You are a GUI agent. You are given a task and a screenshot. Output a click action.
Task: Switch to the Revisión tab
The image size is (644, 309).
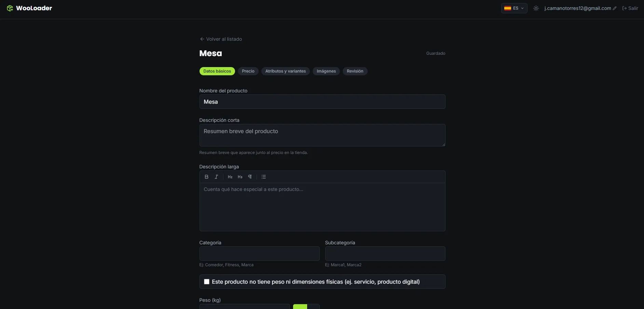(x=355, y=71)
